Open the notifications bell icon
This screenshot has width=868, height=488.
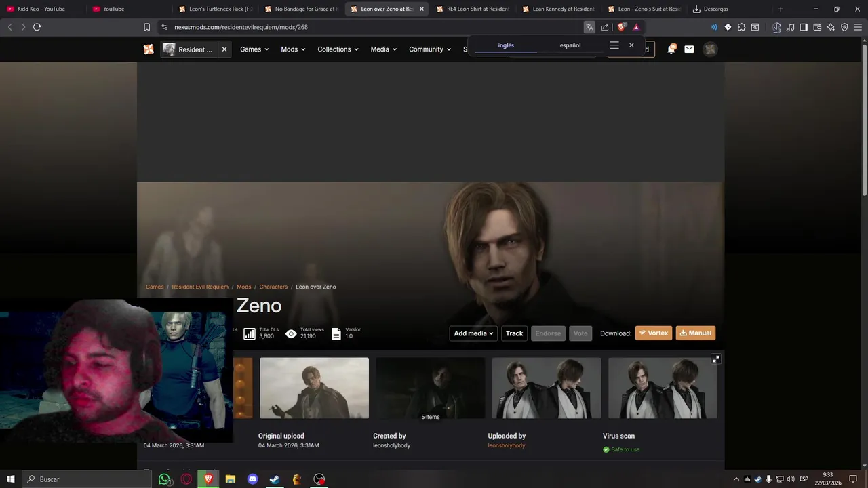[x=671, y=49]
